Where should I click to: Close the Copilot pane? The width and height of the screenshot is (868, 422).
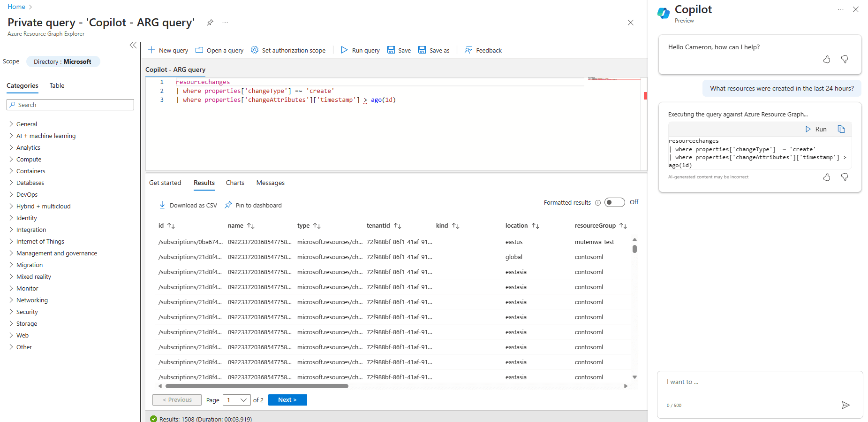tap(856, 9)
